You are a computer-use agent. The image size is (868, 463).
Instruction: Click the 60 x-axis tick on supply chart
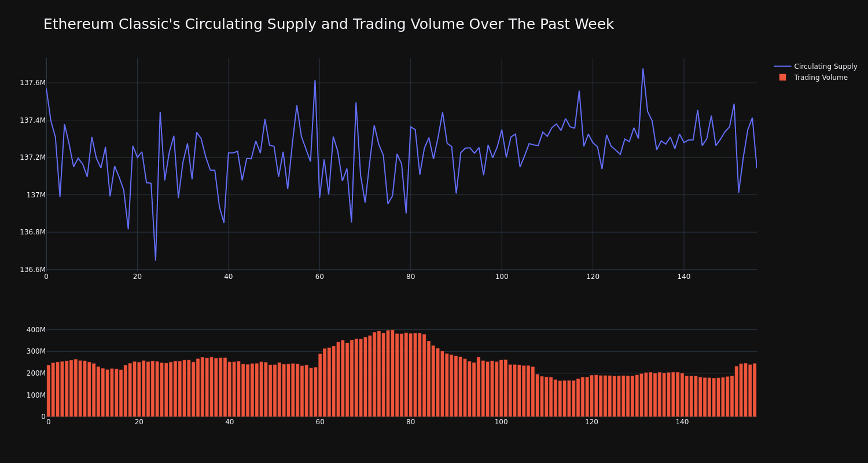319,277
